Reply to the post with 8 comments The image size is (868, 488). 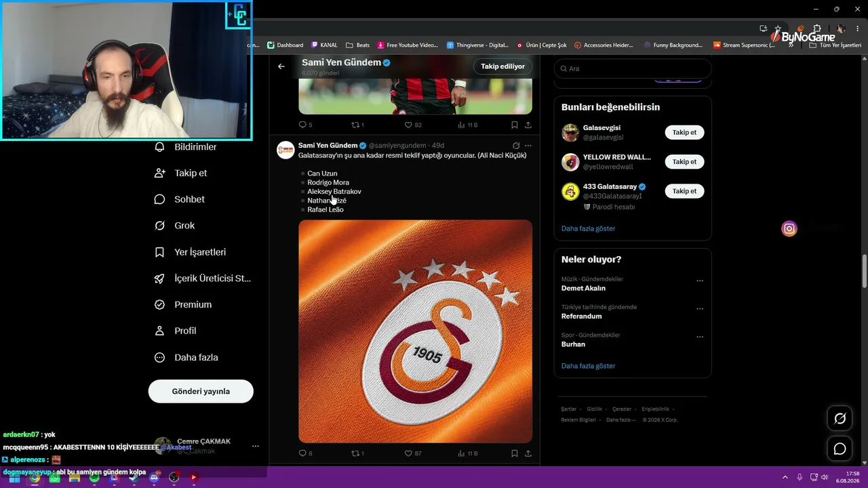305,453
